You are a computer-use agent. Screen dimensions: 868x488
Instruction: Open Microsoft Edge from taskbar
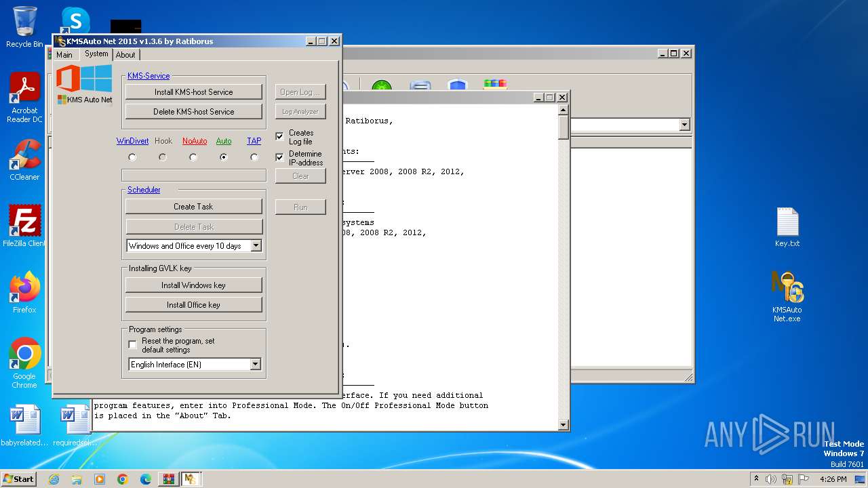point(146,479)
